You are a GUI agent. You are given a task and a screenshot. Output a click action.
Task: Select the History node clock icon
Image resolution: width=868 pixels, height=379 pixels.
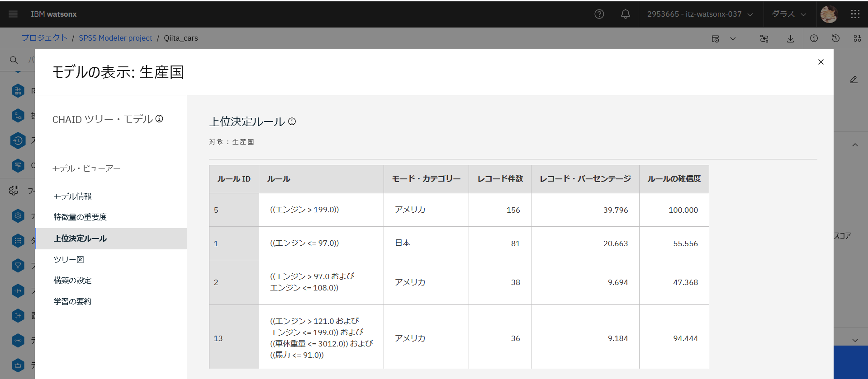point(18,141)
